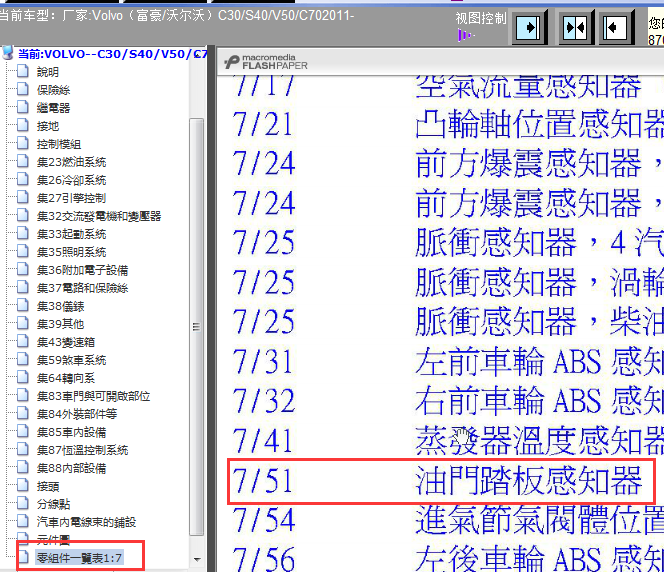Click the 7/25 脈衝感知器 渦輪 row

[448, 282]
